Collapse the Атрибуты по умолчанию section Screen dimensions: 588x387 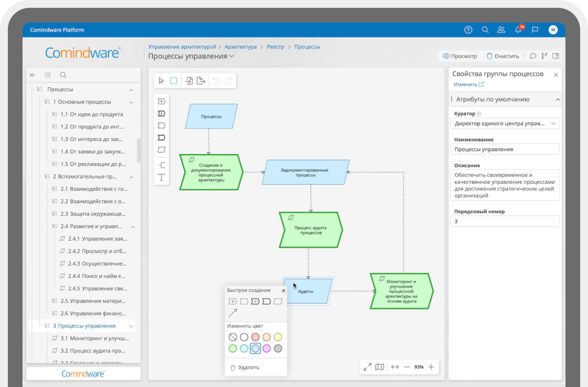(x=558, y=99)
